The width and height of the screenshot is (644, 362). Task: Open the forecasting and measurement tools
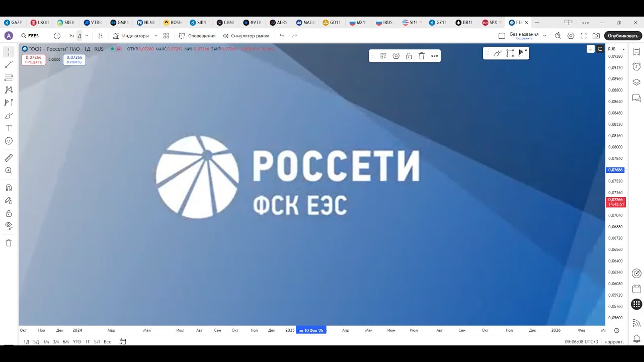[x=9, y=103]
